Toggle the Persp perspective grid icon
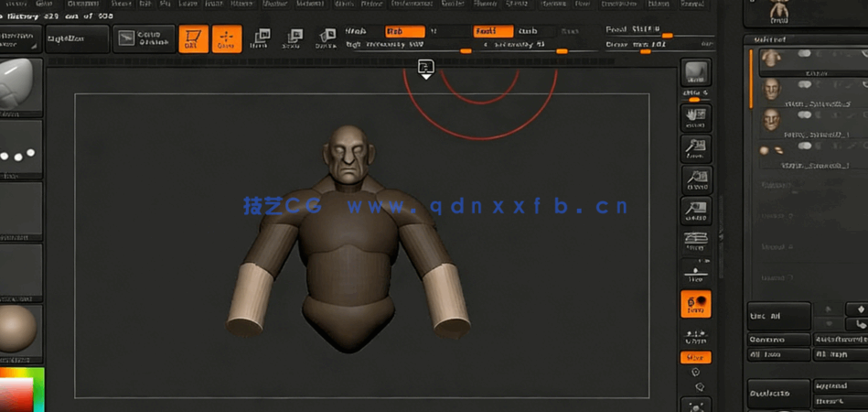 point(696,242)
